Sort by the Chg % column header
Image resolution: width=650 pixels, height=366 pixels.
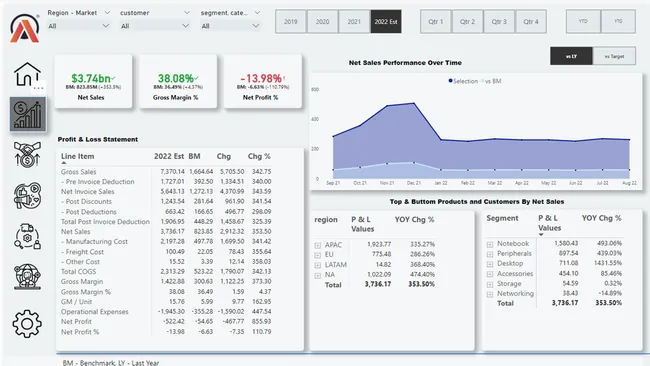click(x=259, y=156)
